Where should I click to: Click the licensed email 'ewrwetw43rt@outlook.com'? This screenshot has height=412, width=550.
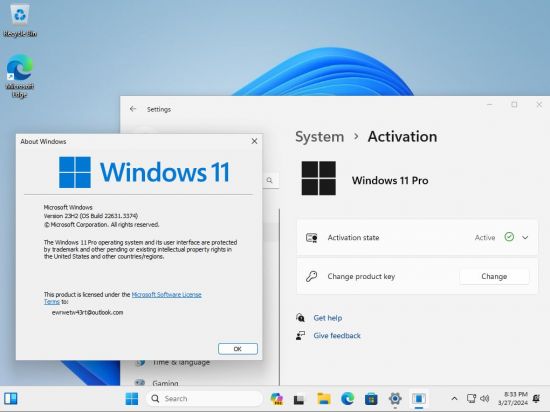click(x=87, y=312)
